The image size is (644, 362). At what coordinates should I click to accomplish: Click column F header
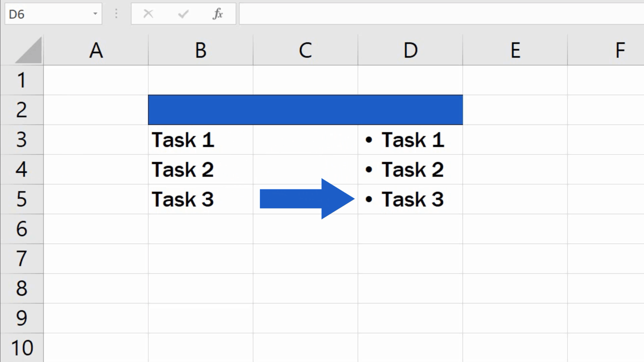point(620,50)
